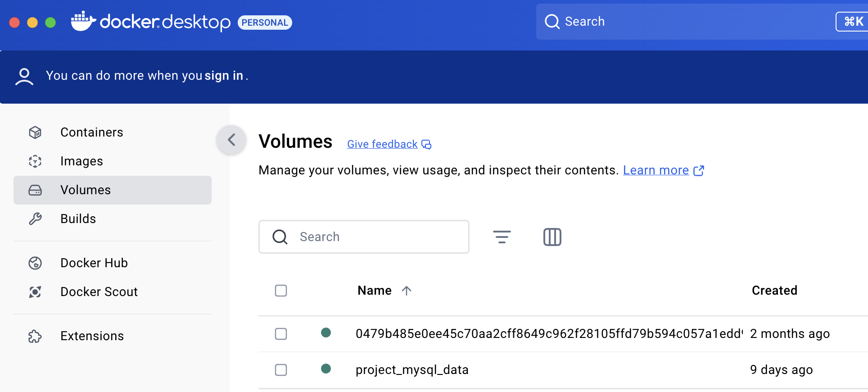Open the Containers section
Screen dimensions: 868x392
[x=113, y=132]
